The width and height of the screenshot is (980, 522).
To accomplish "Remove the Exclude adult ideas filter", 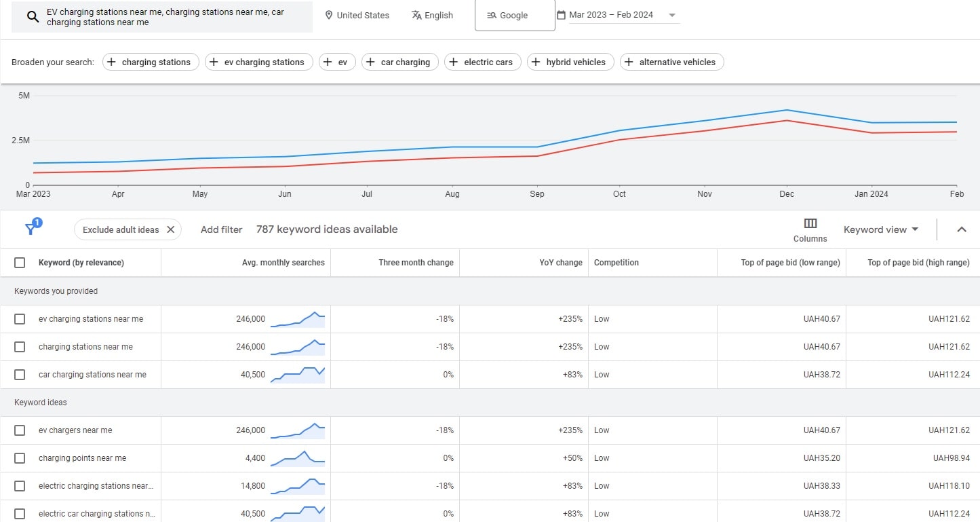I will 170,229.
